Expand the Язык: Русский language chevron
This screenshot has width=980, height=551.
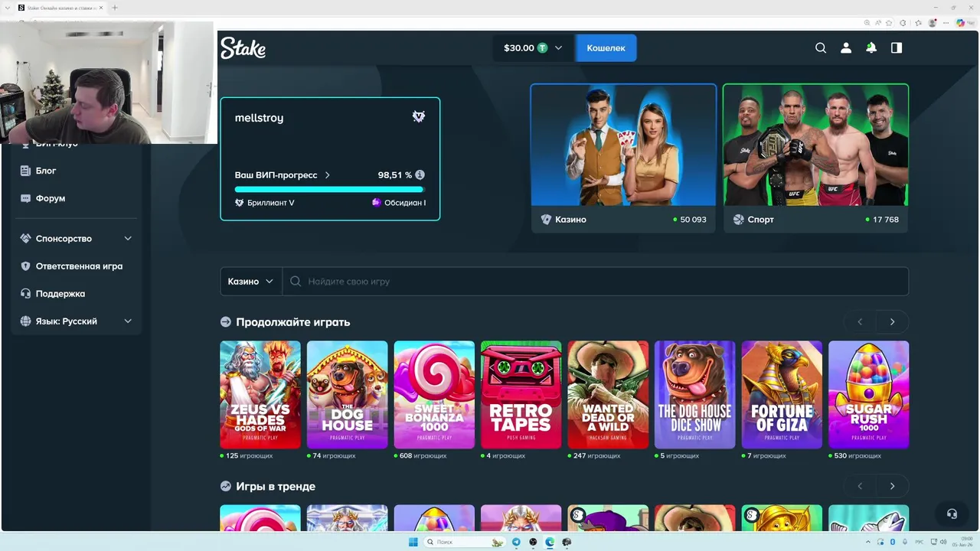pyautogui.click(x=128, y=321)
